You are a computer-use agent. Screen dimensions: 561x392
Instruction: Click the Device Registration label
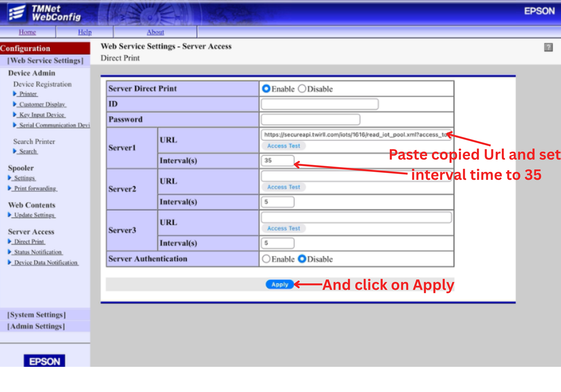pyautogui.click(x=42, y=84)
